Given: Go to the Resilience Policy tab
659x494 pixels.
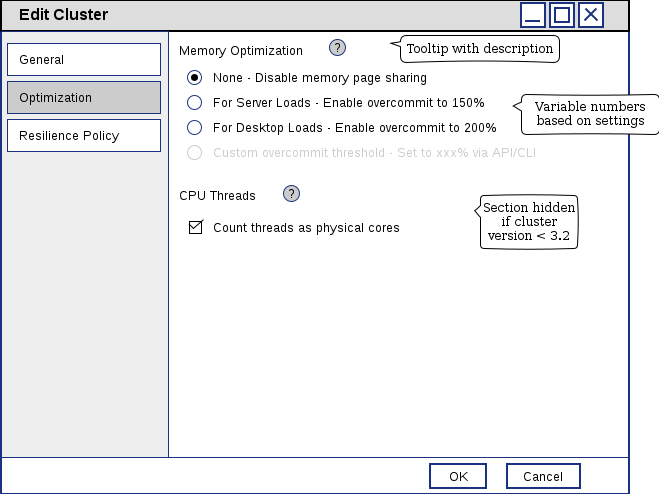Looking at the screenshot, I should coord(84,135).
